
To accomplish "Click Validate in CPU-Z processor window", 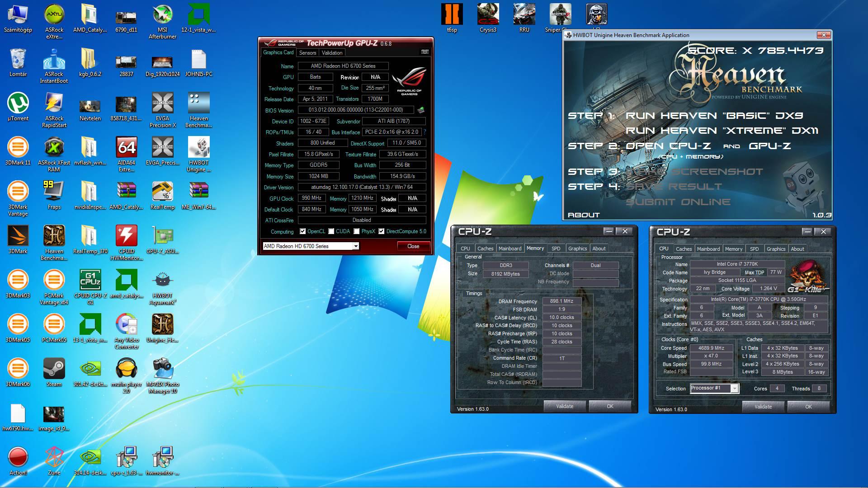I will pyautogui.click(x=763, y=407).
